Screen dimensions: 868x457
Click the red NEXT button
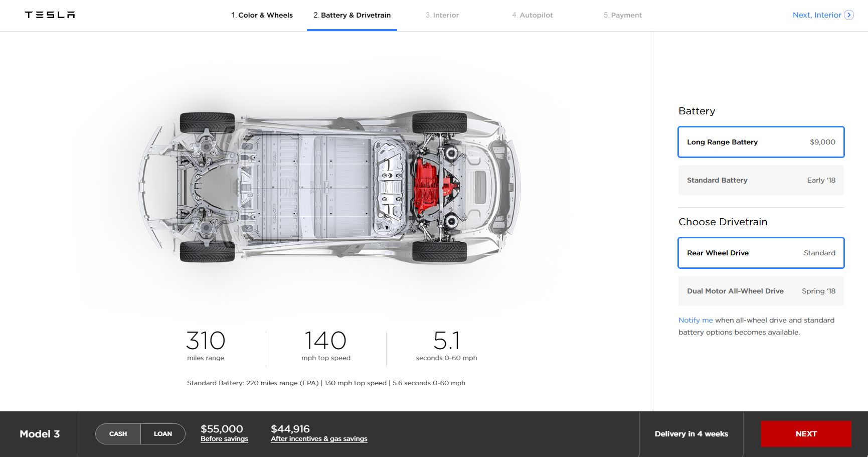806,434
